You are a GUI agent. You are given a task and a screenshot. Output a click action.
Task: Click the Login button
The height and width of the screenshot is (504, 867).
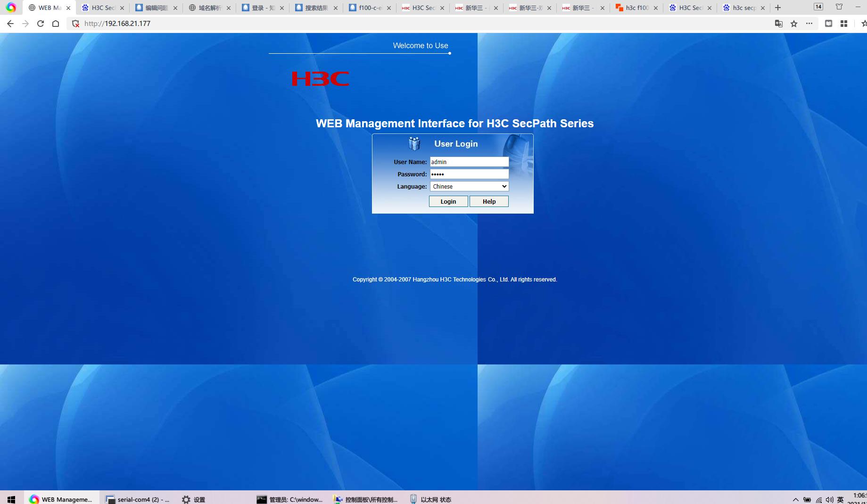tap(448, 201)
